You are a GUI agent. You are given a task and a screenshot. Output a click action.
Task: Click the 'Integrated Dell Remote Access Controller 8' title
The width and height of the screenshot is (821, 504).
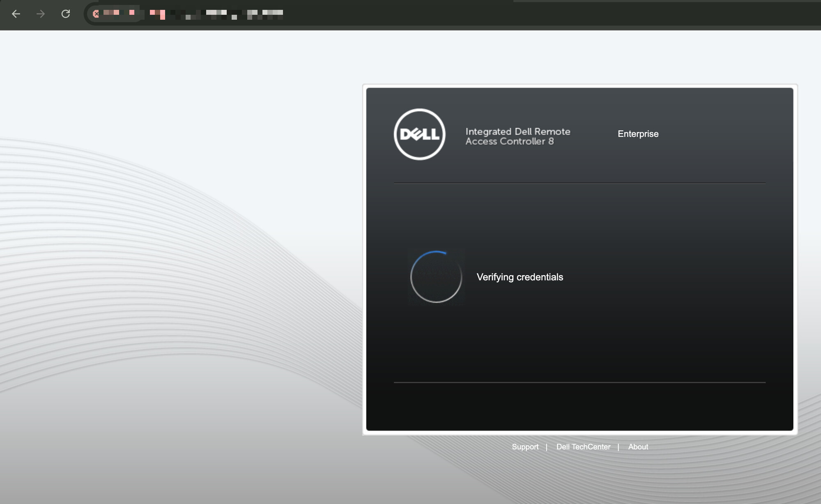click(517, 136)
